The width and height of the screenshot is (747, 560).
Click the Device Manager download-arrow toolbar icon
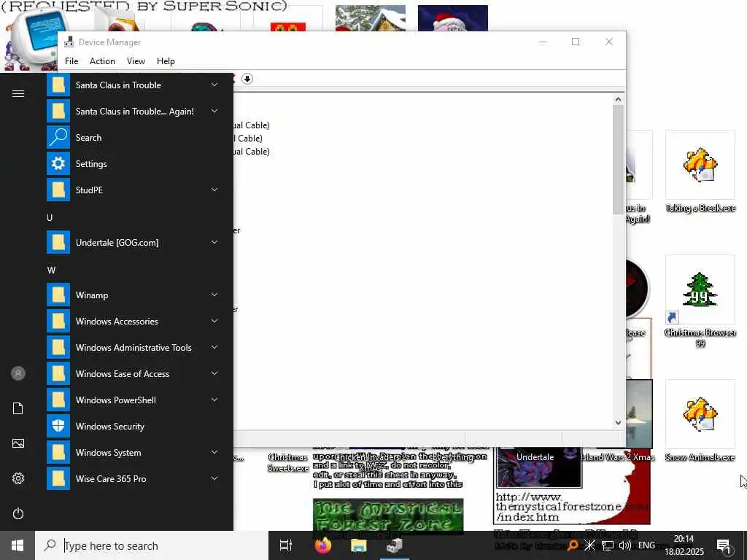[247, 79]
